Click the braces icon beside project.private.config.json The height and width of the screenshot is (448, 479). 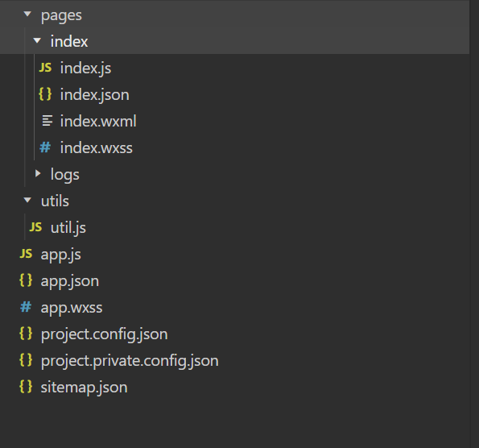26,360
